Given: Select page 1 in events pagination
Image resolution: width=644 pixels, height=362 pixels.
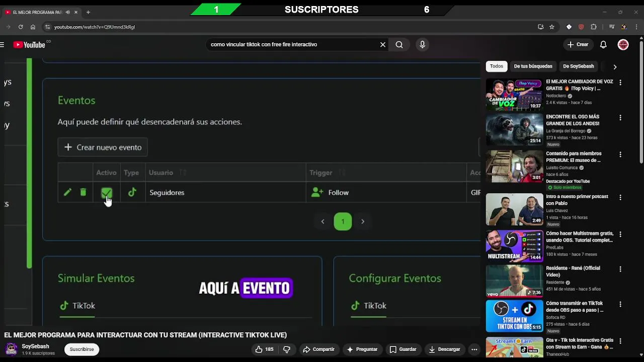Looking at the screenshot, I should click(343, 221).
